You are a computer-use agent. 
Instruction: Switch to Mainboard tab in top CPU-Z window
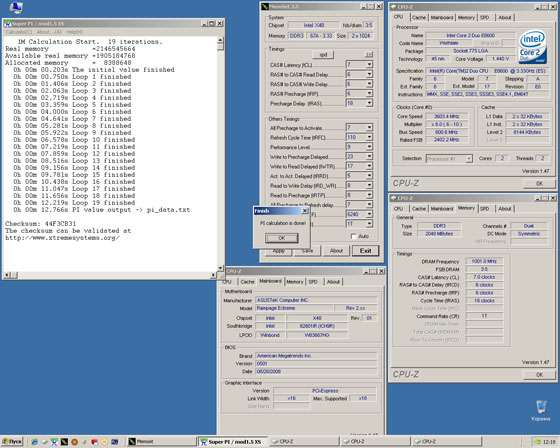[442, 18]
